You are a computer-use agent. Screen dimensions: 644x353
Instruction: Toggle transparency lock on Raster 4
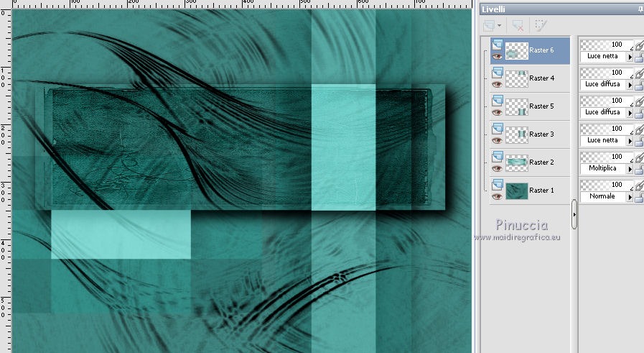(x=639, y=86)
